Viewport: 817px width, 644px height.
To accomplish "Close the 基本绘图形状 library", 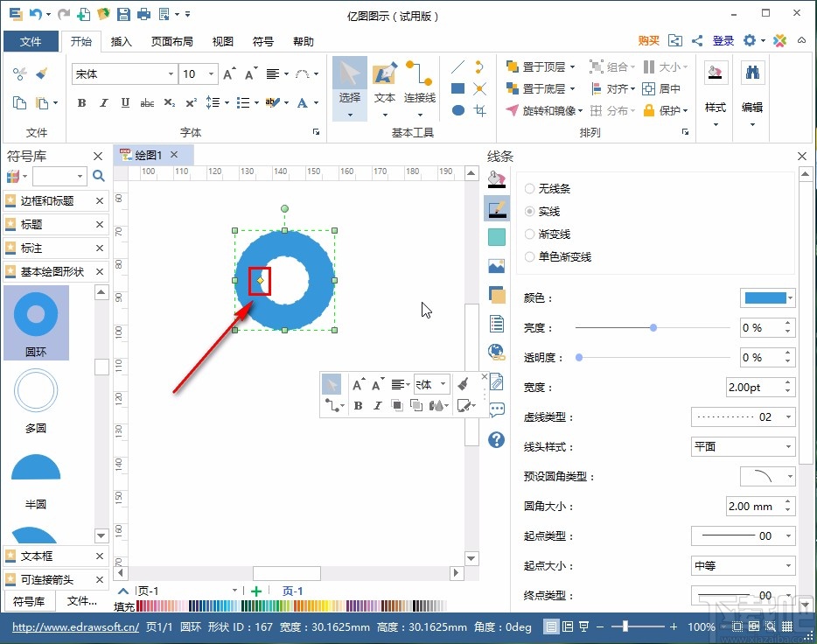I will point(100,272).
